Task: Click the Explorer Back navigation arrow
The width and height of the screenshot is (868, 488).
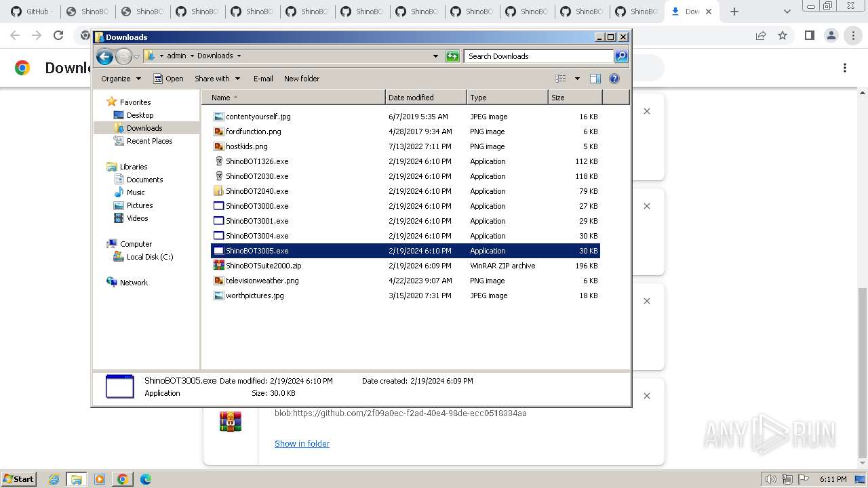Action: point(104,56)
